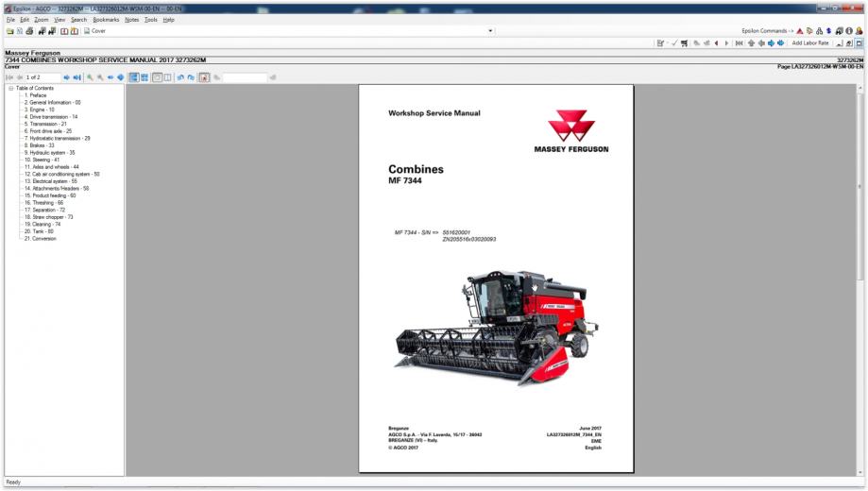868x491 pixels.
Task: Select '2. General Information - 00'
Action: tap(53, 102)
